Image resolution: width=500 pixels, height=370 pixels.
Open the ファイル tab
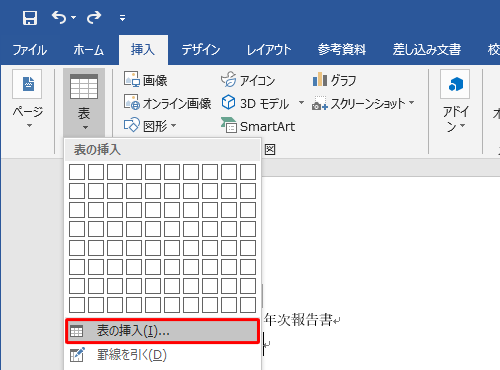pos(30,50)
